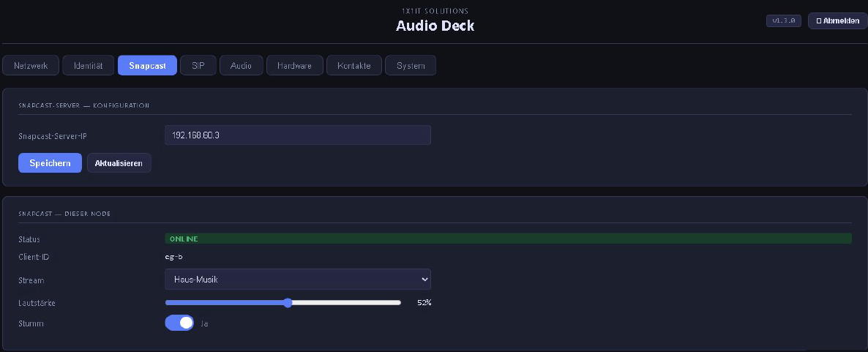Click the Client-ID value eg-b

tap(174, 258)
